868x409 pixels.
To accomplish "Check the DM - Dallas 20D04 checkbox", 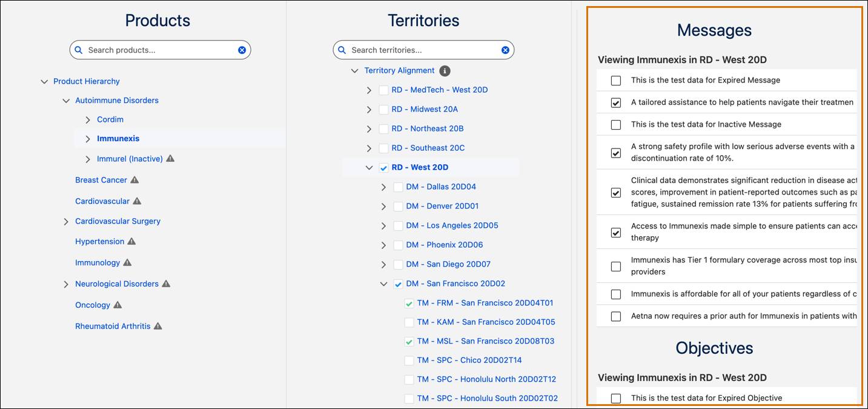I will (x=398, y=187).
